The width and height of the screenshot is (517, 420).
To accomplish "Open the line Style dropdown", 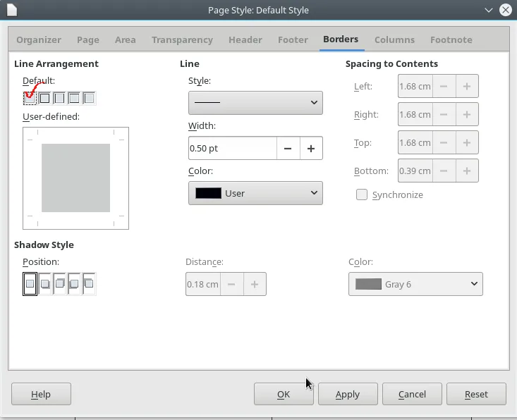I will tap(255, 103).
